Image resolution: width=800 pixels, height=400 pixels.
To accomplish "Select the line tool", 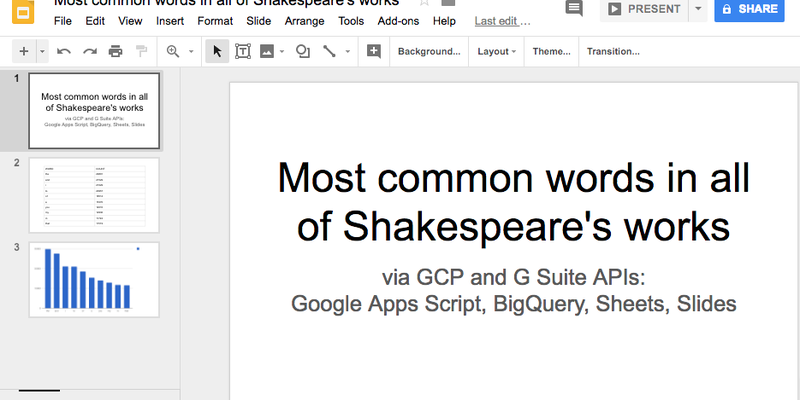I will click(329, 51).
